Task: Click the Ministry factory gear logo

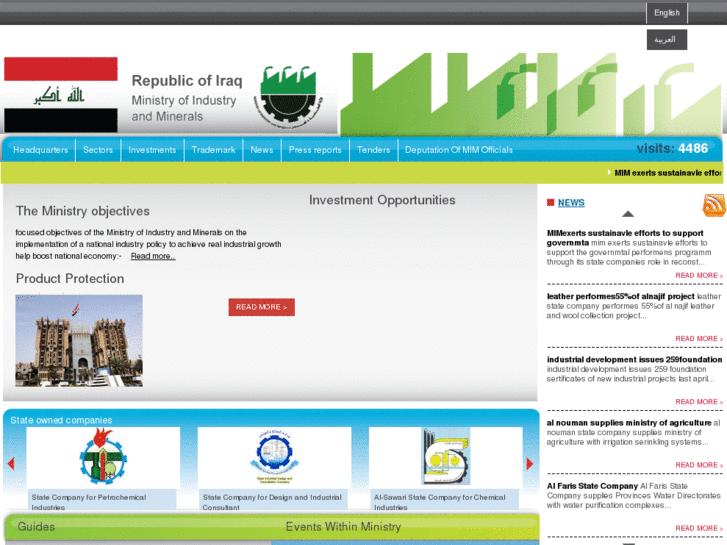Action: pyautogui.click(x=288, y=98)
